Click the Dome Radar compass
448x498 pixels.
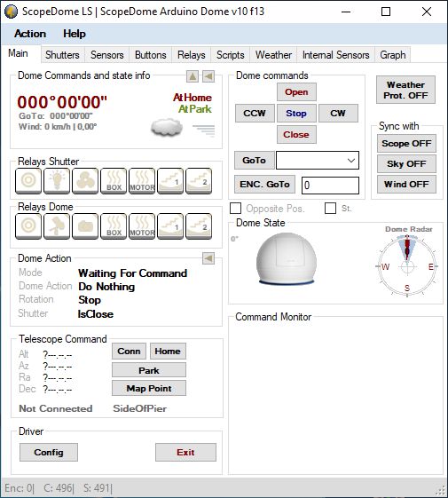[407, 266]
